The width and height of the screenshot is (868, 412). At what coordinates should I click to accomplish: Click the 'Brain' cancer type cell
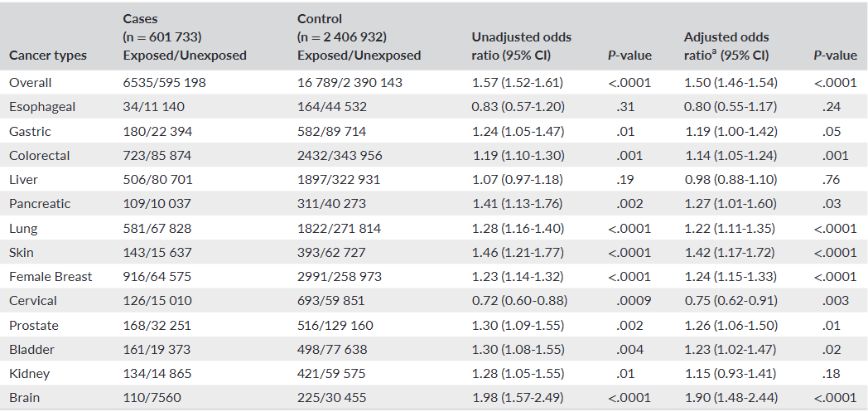click(x=25, y=398)
